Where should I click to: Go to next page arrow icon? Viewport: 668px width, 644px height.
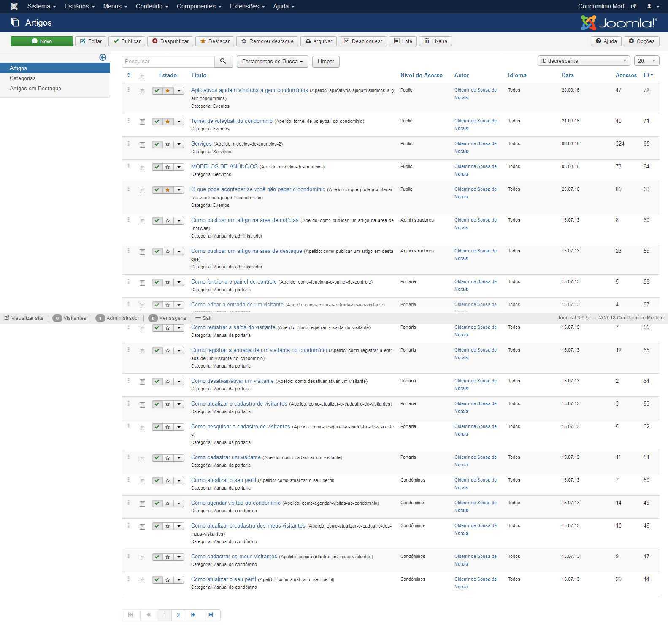tap(193, 615)
